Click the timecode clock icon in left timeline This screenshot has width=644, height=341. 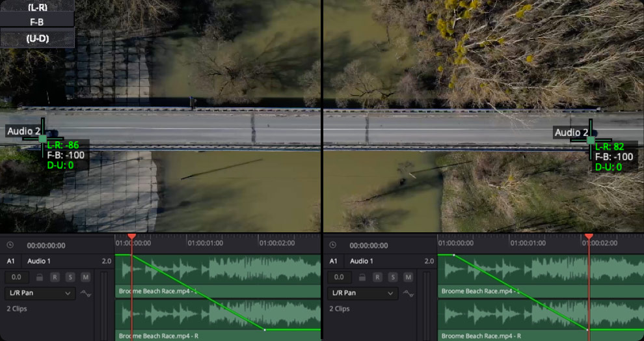pos(10,245)
